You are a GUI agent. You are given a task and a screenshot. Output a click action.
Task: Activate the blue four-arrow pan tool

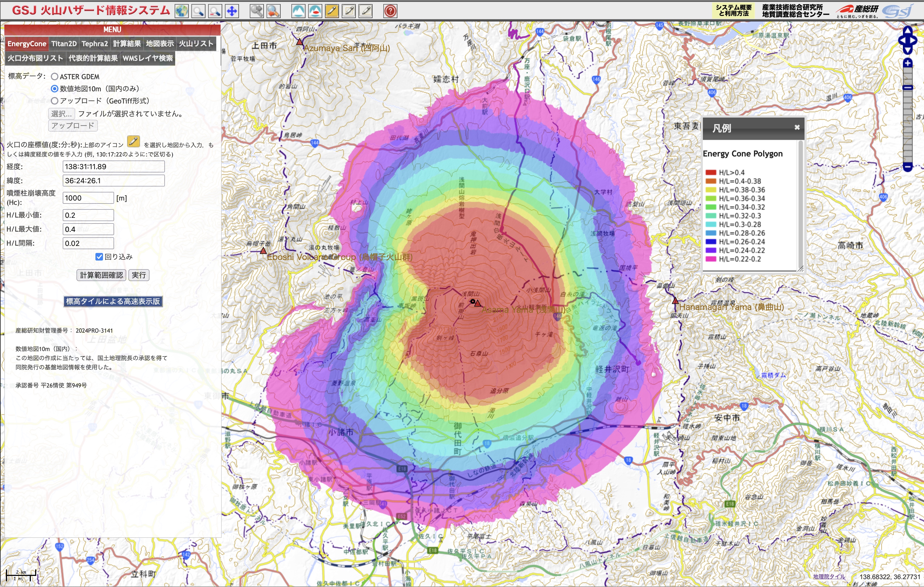(x=232, y=11)
